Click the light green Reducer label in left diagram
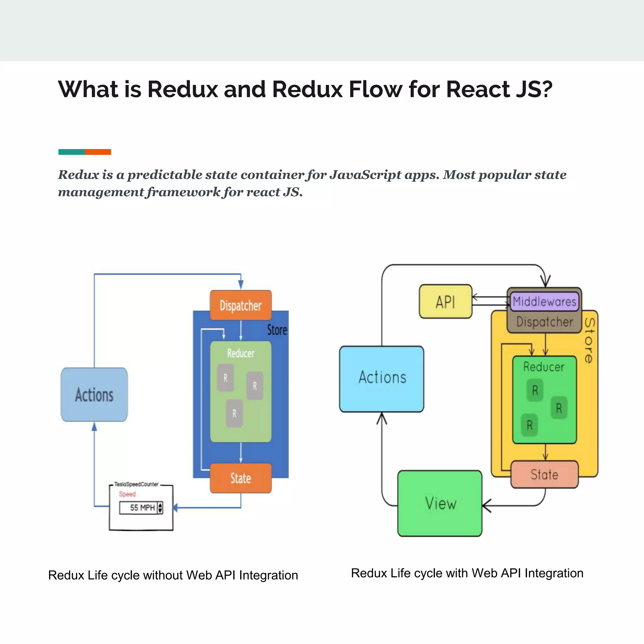The height and width of the screenshot is (644, 644). tap(240, 353)
